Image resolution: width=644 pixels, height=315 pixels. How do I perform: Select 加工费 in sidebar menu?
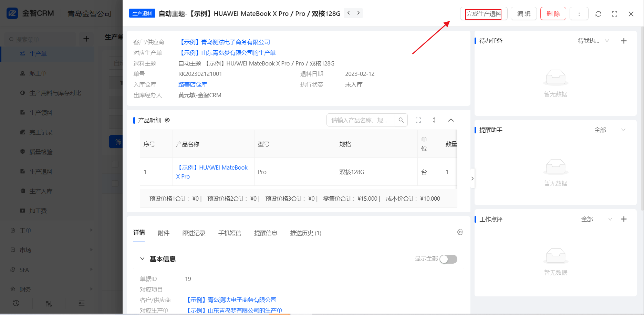pyautogui.click(x=47, y=211)
